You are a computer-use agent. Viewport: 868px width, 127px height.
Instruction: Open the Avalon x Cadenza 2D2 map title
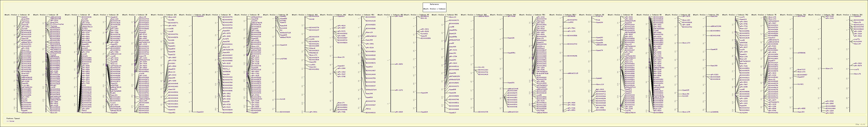click(x=192, y=15)
